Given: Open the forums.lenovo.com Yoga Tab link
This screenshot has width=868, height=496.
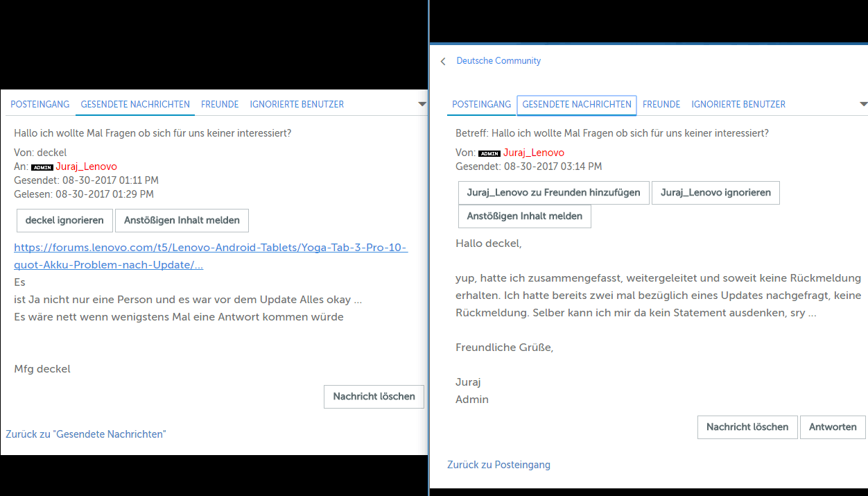Looking at the screenshot, I should point(211,256).
